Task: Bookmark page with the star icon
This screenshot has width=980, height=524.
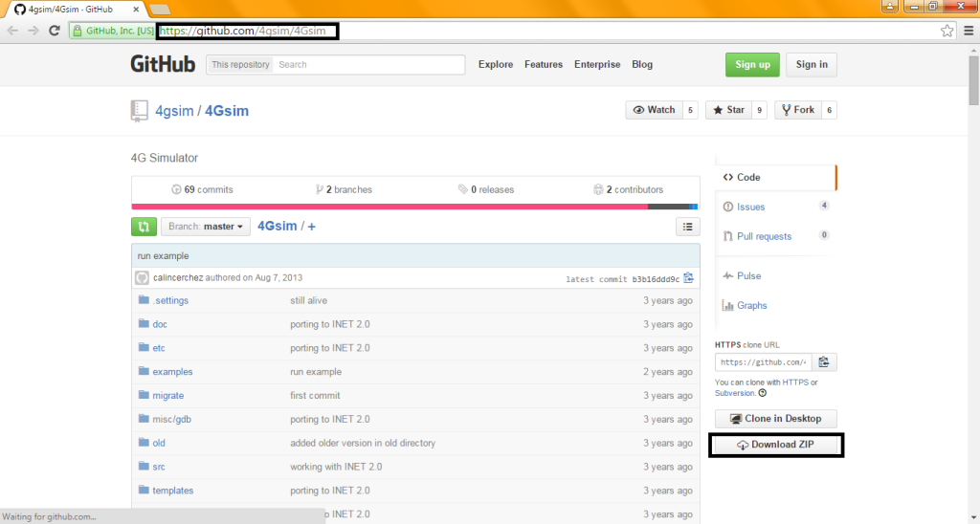Action: pyautogui.click(x=947, y=31)
